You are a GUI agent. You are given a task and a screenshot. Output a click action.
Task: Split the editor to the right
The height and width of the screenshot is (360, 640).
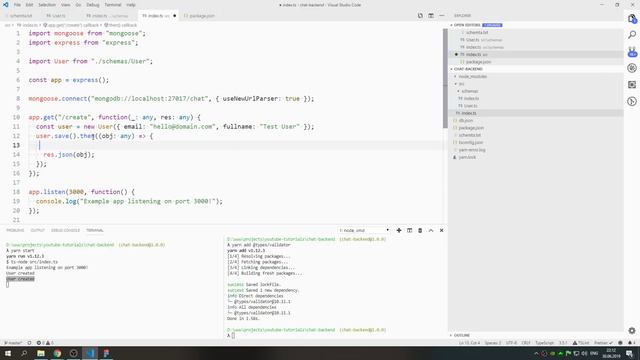tap(431, 16)
